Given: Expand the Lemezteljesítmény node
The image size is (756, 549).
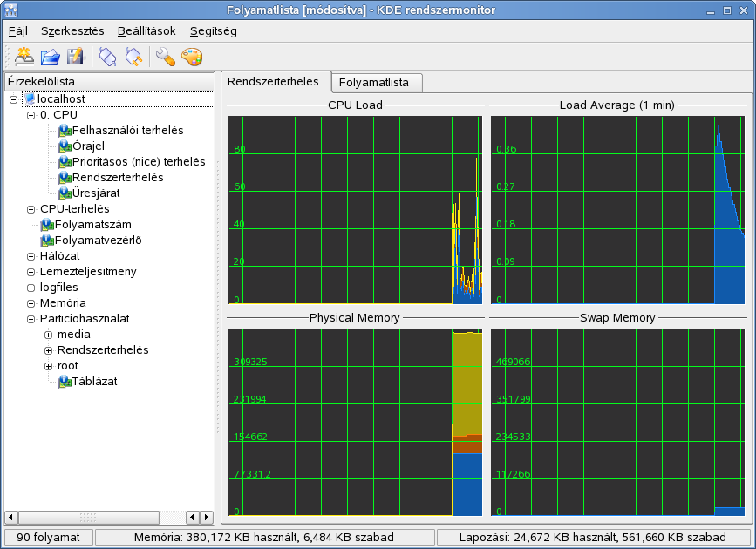Looking at the screenshot, I should tap(31, 273).
